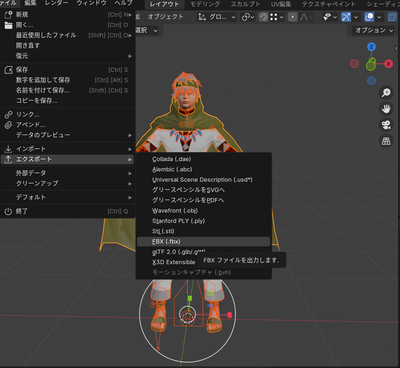
Task: Select the pan view hand icon
Action: click(386, 109)
